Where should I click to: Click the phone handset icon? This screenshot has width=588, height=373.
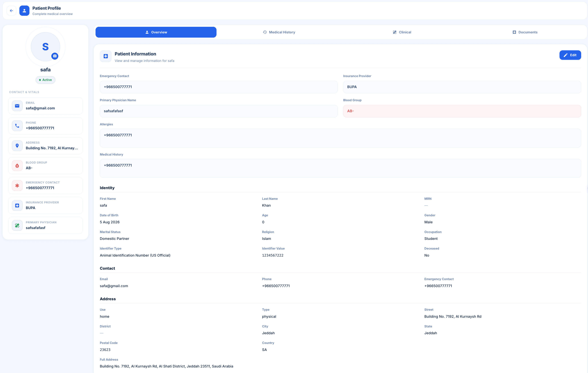click(17, 126)
